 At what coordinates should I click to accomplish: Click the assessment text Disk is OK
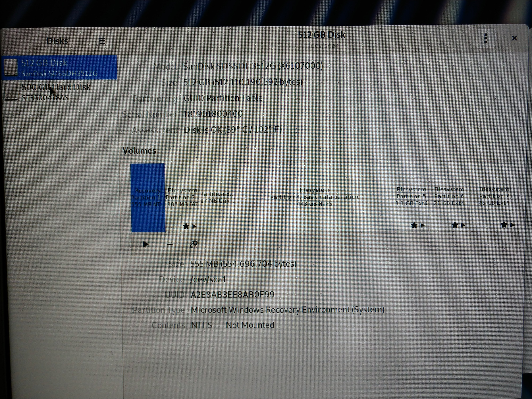pyautogui.click(x=233, y=130)
